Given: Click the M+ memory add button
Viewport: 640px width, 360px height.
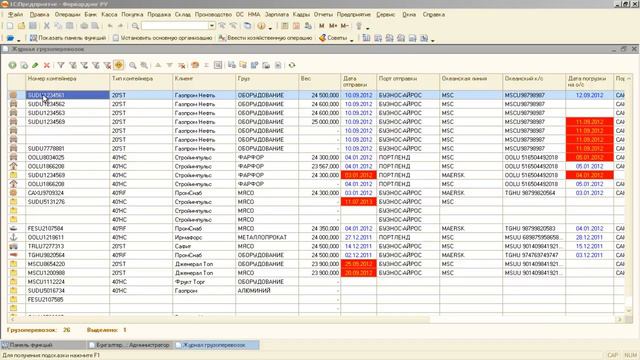Looking at the screenshot, I should coord(333,26).
